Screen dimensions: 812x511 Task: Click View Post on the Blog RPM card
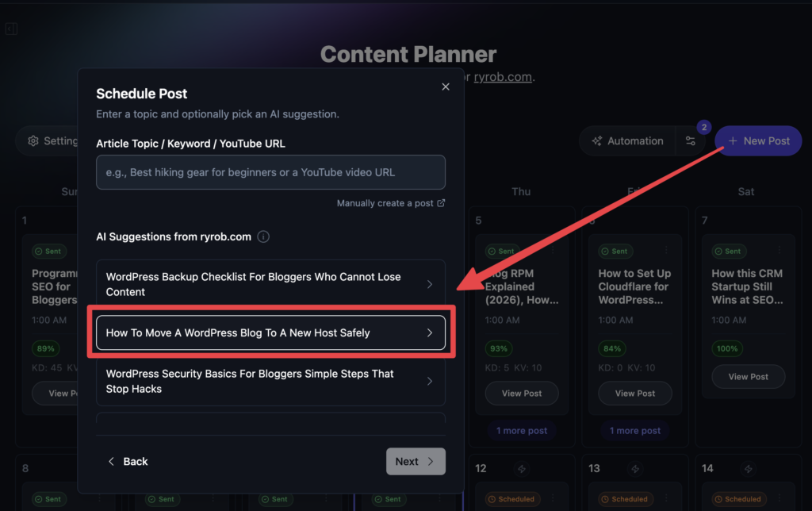[521, 393]
